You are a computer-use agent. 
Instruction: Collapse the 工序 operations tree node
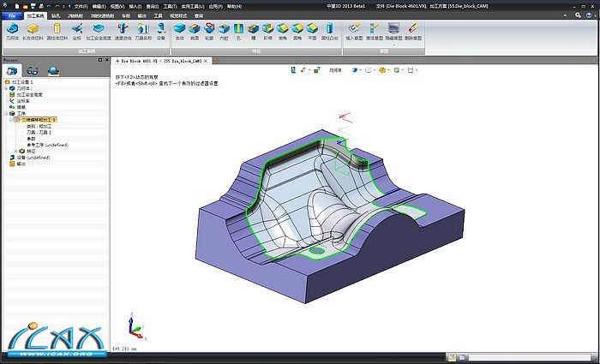coord(8,113)
